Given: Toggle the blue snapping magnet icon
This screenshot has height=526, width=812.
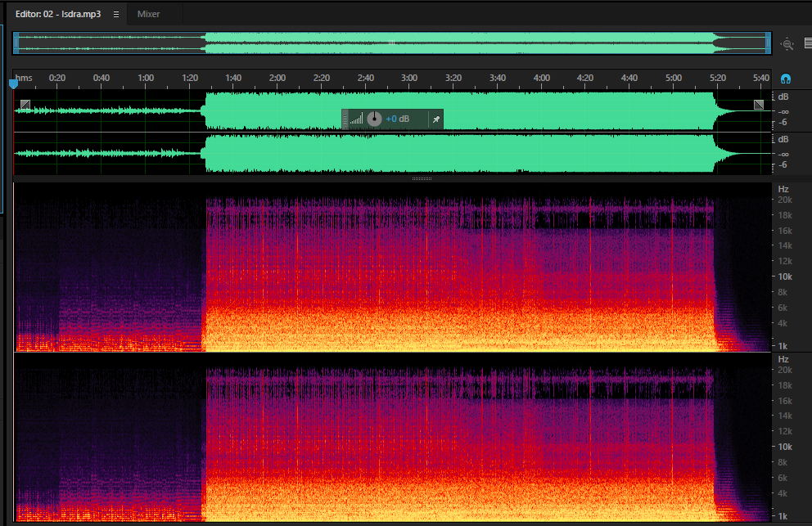Looking at the screenshot, I should tap(786, 79).
